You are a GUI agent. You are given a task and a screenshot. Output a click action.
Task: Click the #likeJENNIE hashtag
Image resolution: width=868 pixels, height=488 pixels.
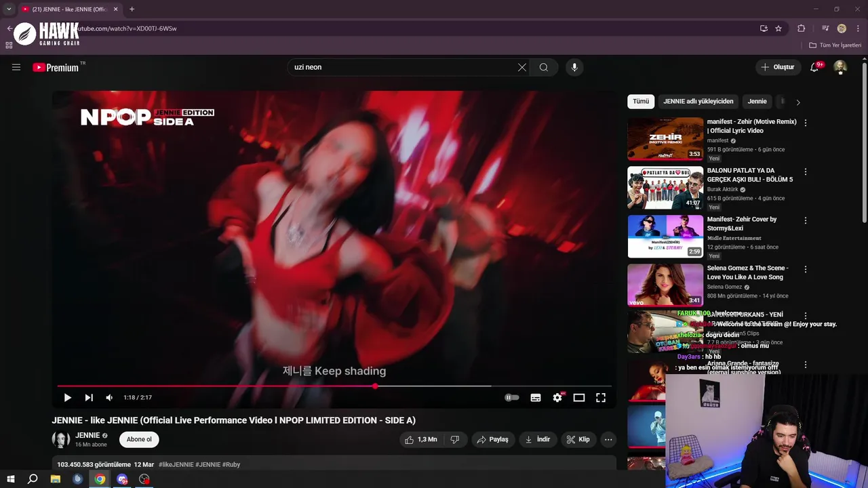pos(176,464)
